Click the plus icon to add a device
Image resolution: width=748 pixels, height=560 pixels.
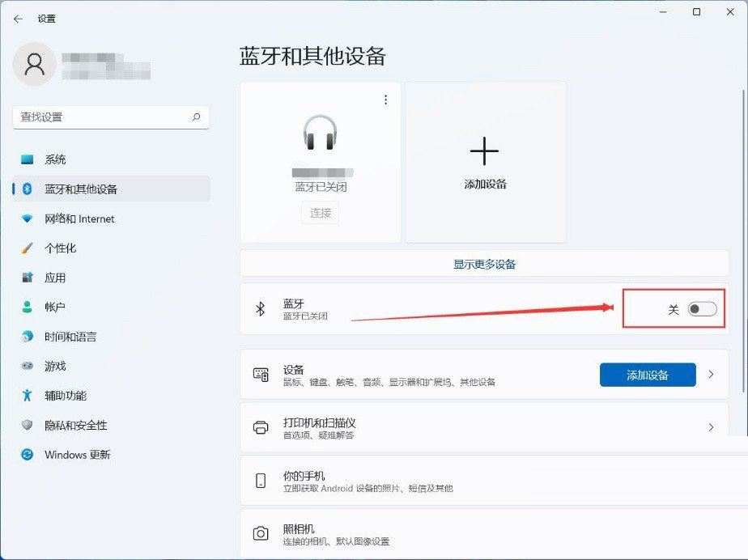(484, 151)
